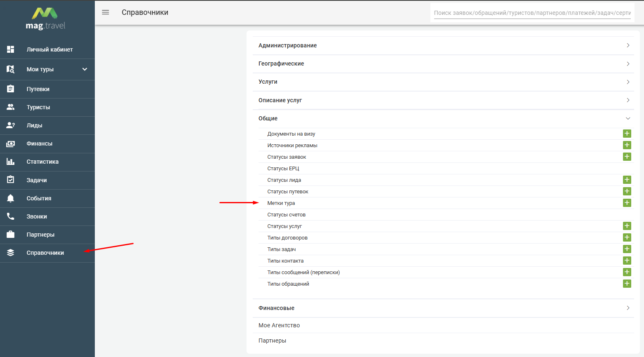644x357 pixels.
Task: Click the Мои туры map search icon
Action: coord(11,69)
